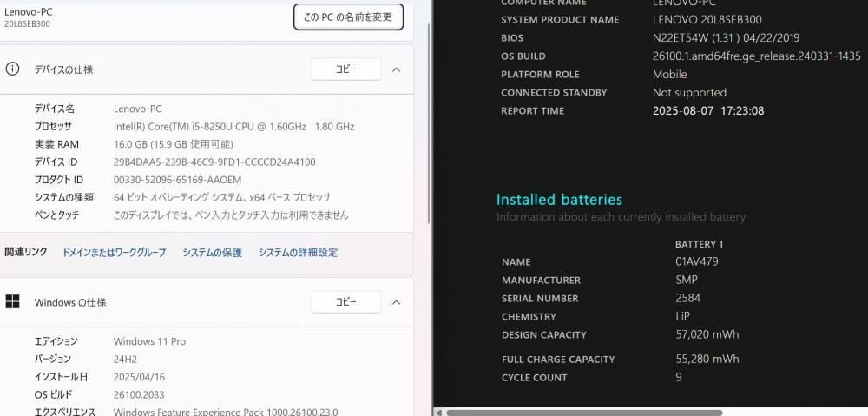Viewport: 868px width, 416px height.
Task: Select the BIOS N22ET54W version value
Action: pos(726,37)
